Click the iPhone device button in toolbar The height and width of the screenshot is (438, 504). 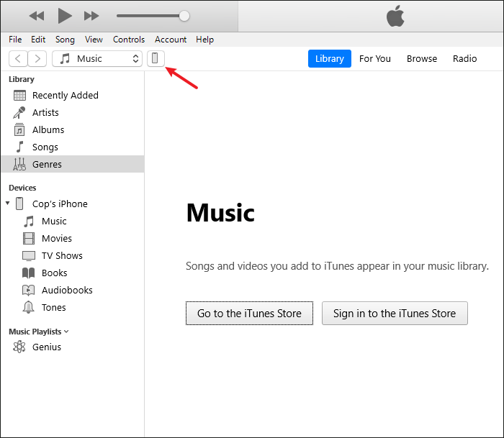(156, 58)
